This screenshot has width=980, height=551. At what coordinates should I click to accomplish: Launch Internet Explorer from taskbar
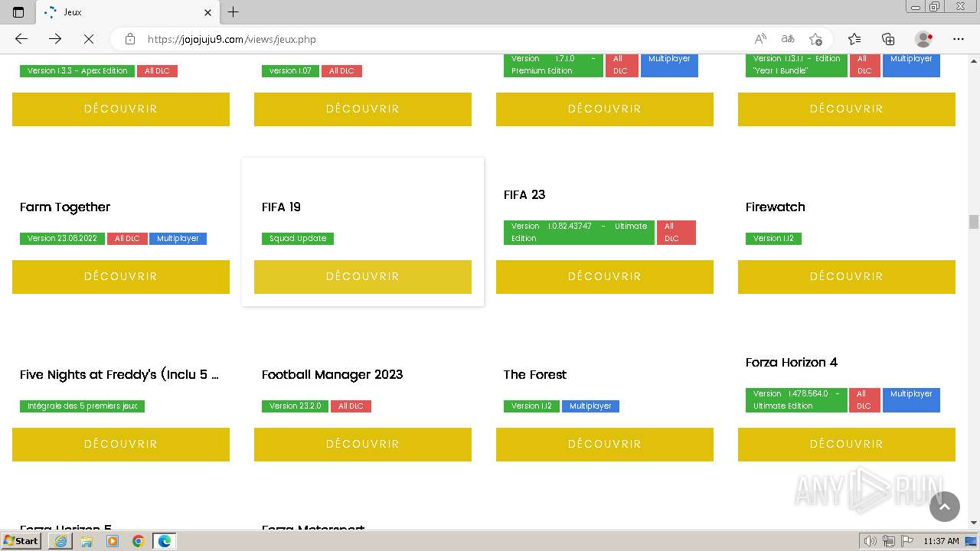coord(60,541)
